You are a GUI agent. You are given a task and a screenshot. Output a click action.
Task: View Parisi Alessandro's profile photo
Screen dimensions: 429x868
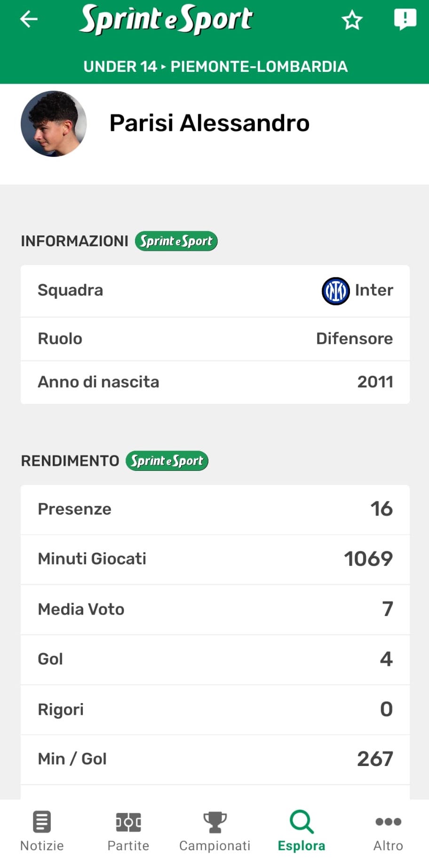coord(54,124)
